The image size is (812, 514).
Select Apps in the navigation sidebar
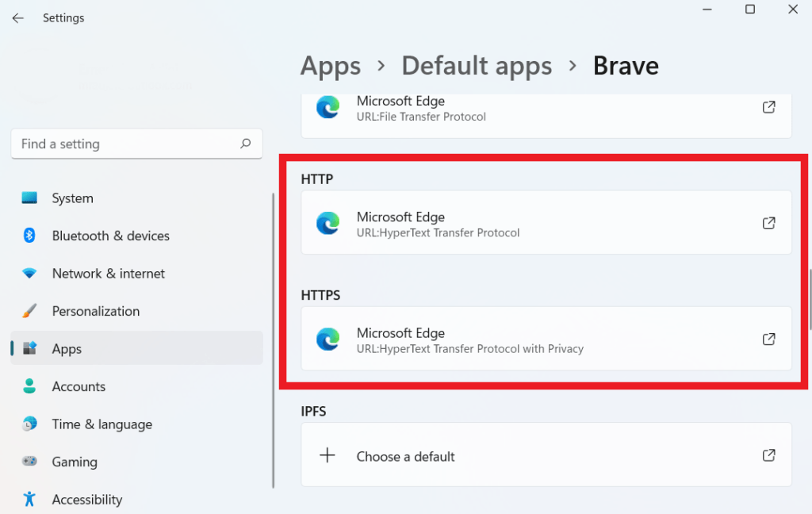tap(67, 348)
